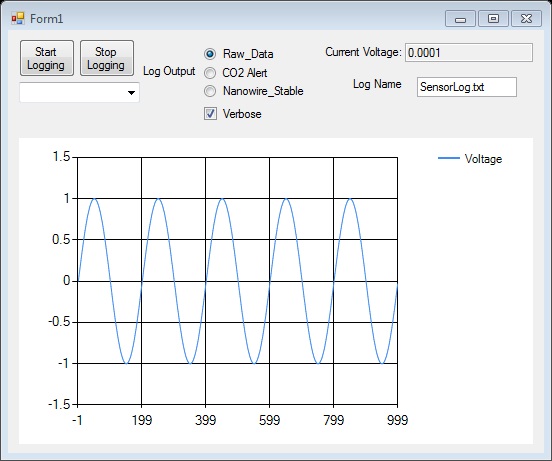This screenshot has width=552, height=461.
Task: Toggle the Verbose checkbox
Action: tap(211, 114)
